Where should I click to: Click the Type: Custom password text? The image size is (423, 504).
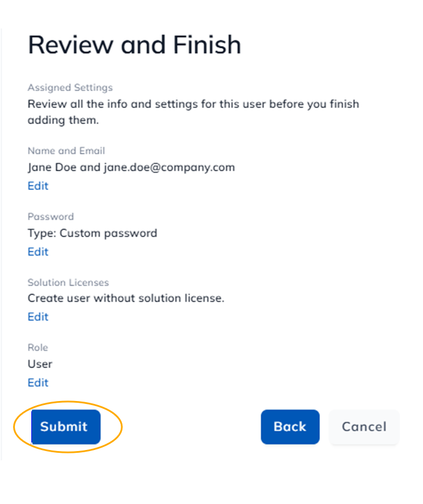pos(92,233)
